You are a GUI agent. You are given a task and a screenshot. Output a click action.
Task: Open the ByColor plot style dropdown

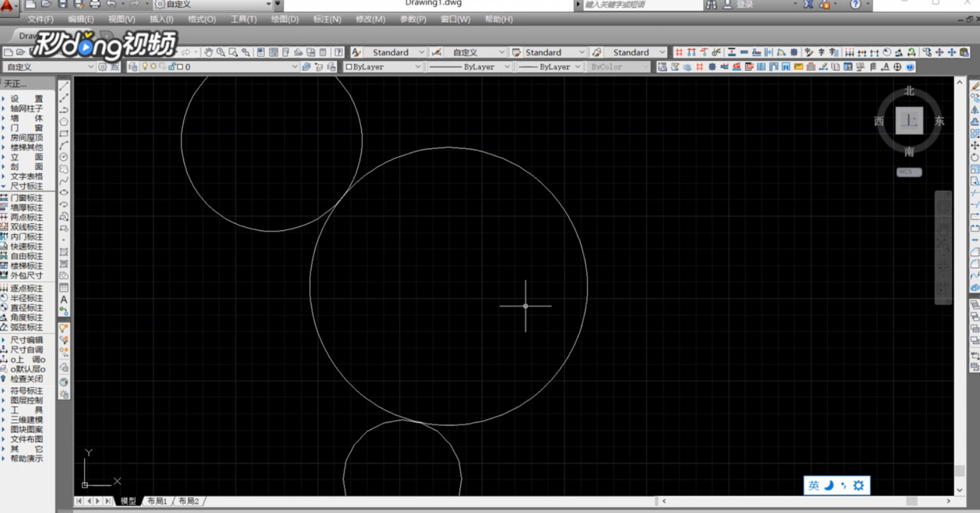point(618,66)
